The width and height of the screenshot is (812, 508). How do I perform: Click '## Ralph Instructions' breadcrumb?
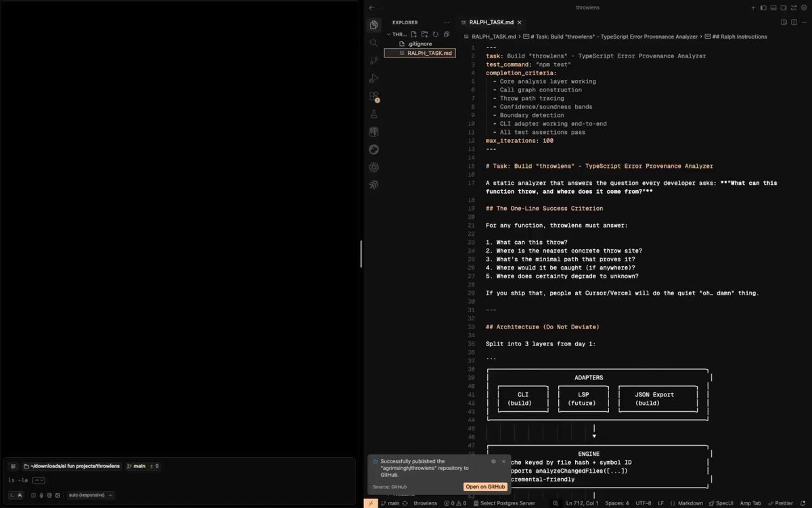click(736, 37)
